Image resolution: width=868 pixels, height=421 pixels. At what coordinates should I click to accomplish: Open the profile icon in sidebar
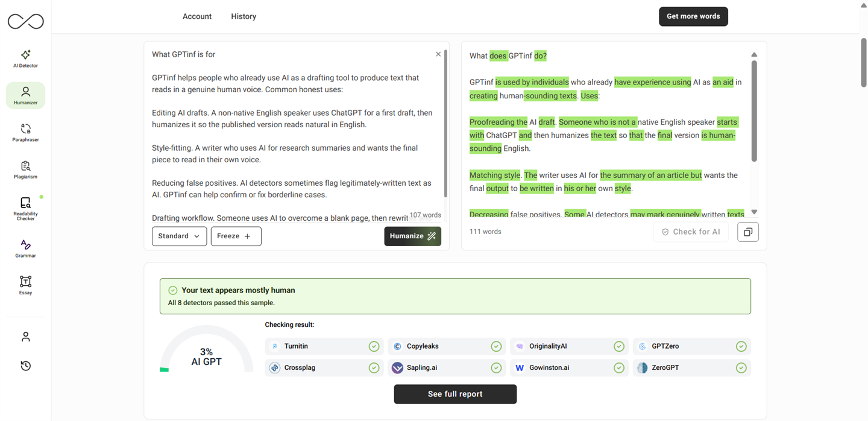[x=25, y=337]
